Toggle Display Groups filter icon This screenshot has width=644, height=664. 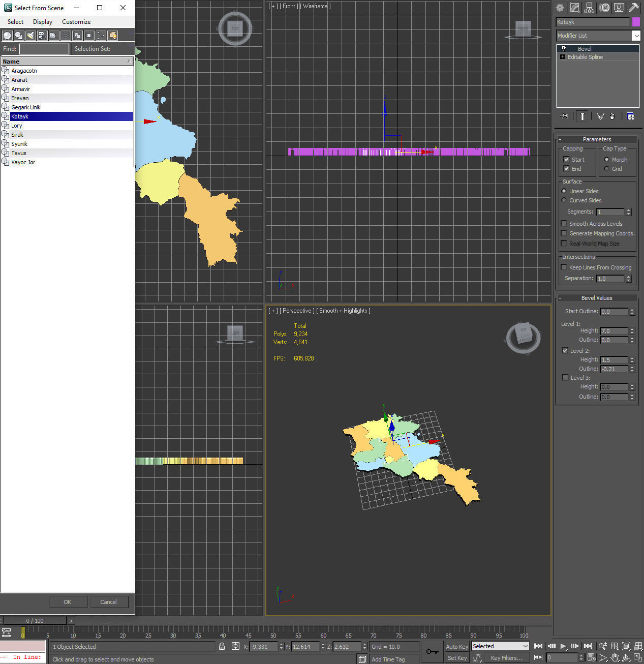[x=77, y=36]
